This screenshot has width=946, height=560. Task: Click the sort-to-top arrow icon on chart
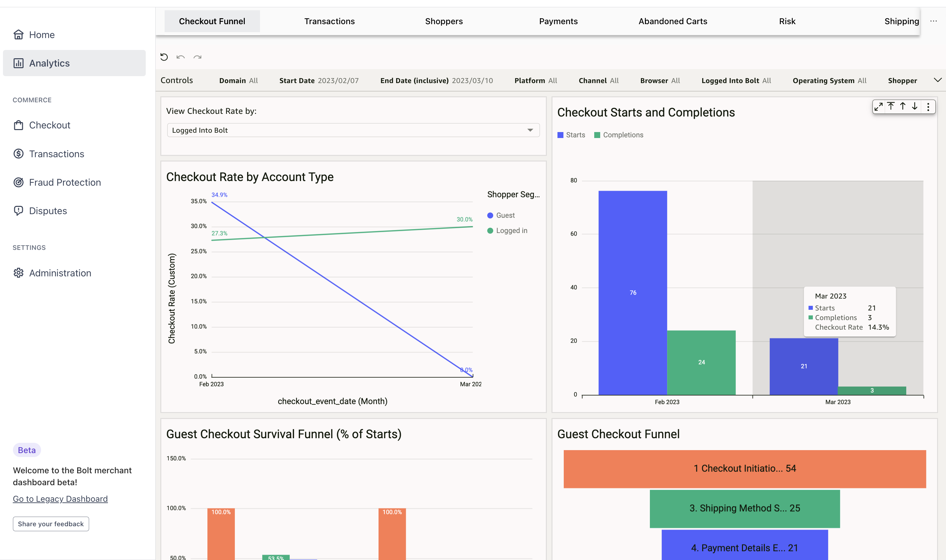click(x=891, y=107)
